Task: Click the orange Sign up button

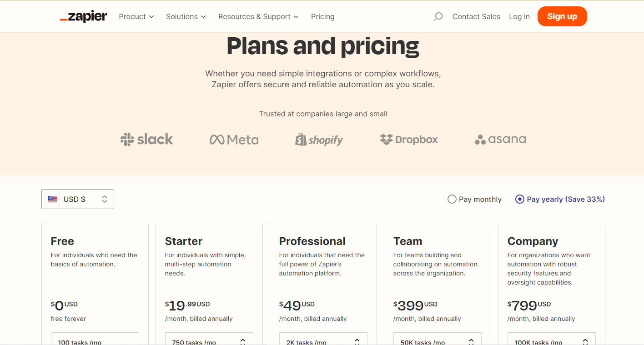Action: (562, 16)
